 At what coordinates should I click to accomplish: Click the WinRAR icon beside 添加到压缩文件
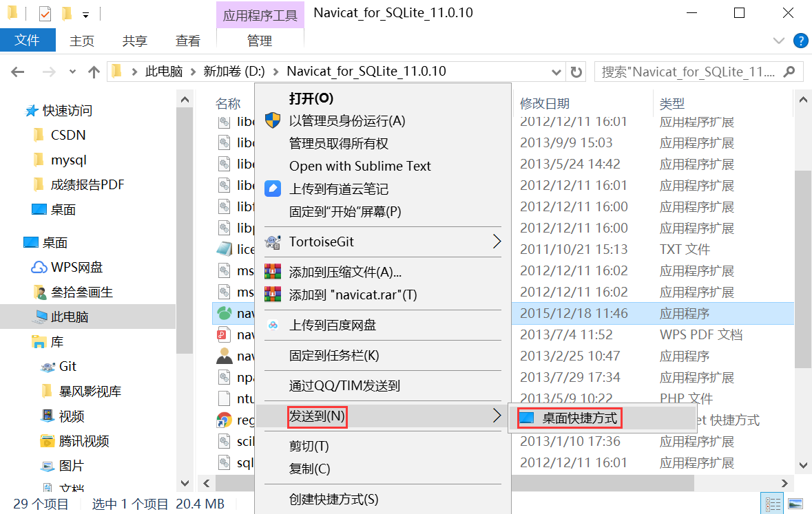tap(273, 272)
